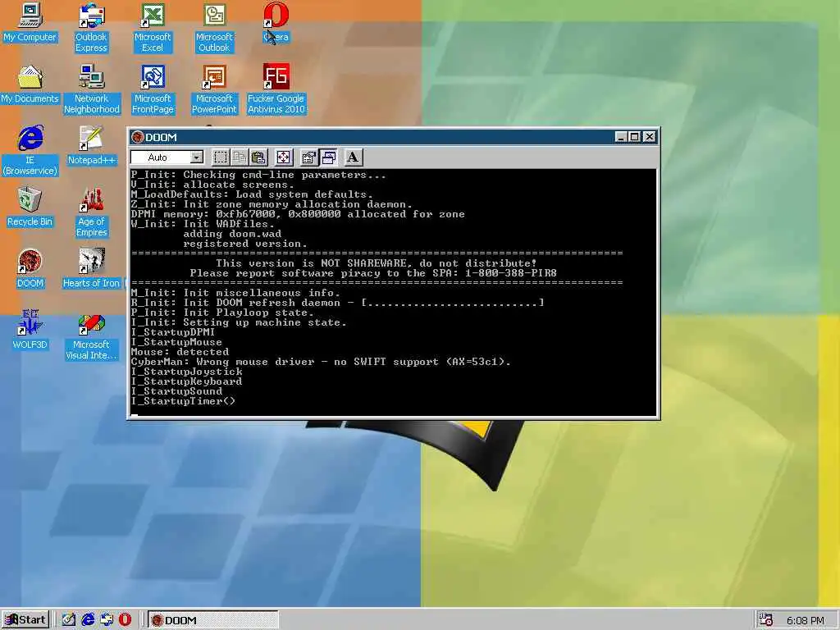Maximize the DOOM window
The width and height of the screenshot is (840, 630).
pos(634,137)
